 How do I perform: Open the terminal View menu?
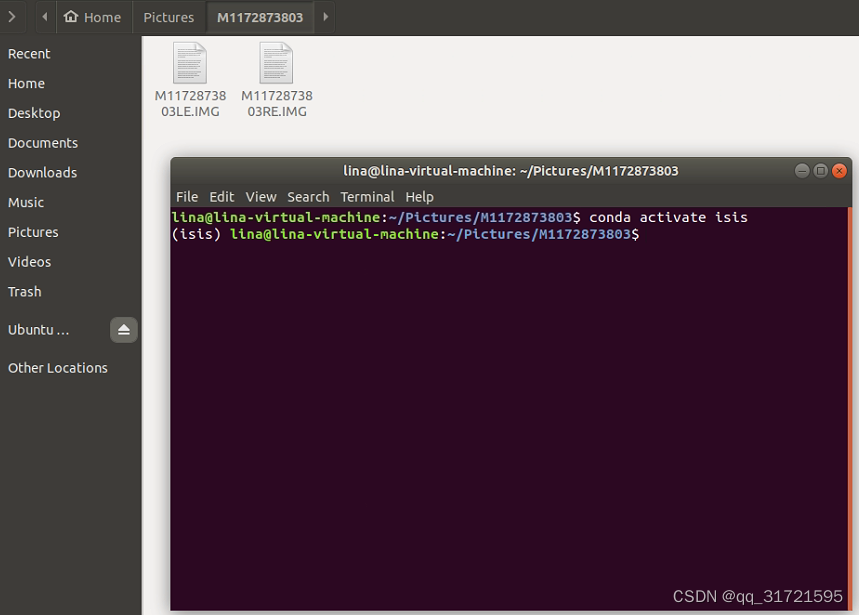[x=261, y=197]
